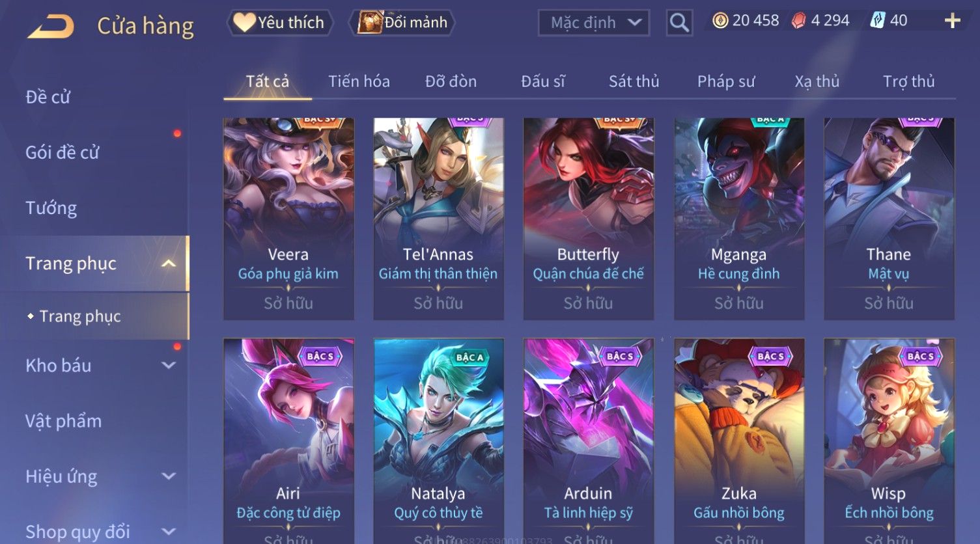Tap the red gem icon showing 4 294
The height and width of the screenshot is (544, 980).
[x=798, y=21]
